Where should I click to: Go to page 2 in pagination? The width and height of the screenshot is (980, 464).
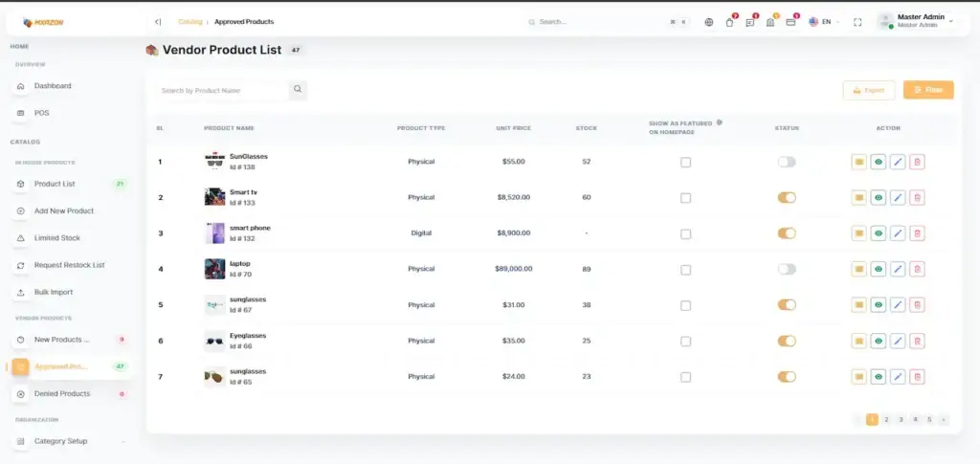886,420
